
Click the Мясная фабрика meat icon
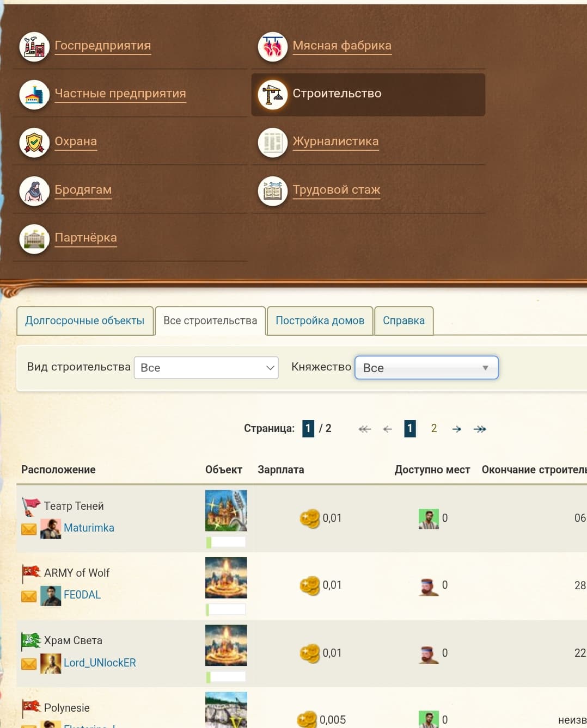(272, 47)
